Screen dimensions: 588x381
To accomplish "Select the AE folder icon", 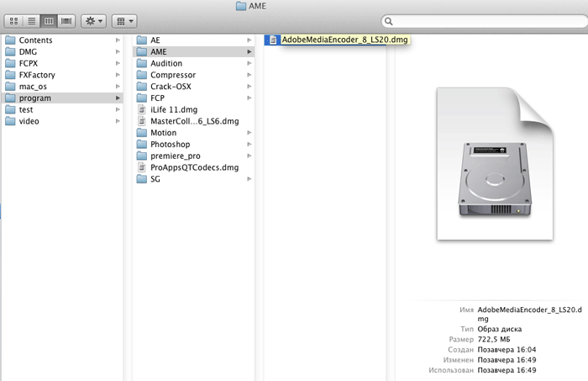I will coord(142,40).
